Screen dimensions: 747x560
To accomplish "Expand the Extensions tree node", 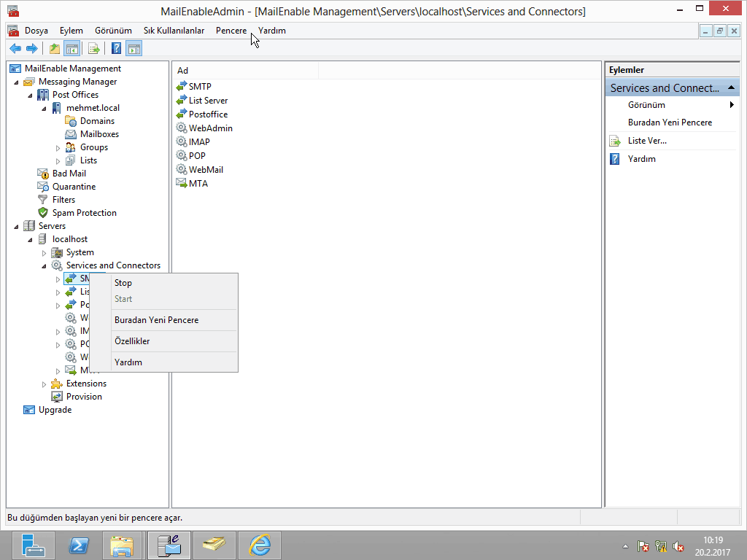I will 44,384.
